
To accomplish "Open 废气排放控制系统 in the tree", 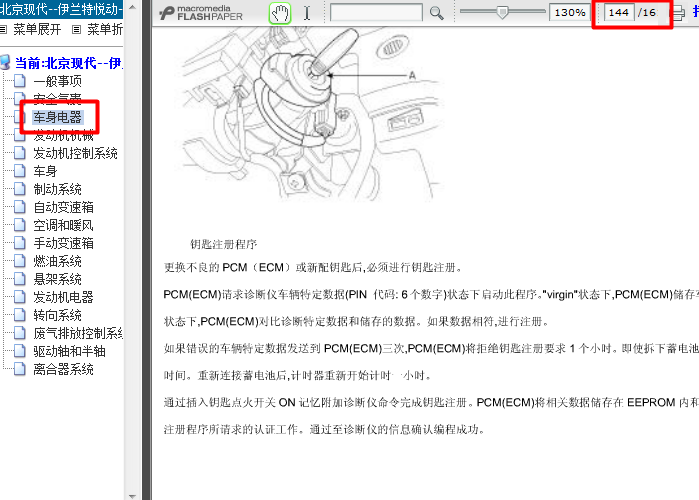I will click(78, 333).
